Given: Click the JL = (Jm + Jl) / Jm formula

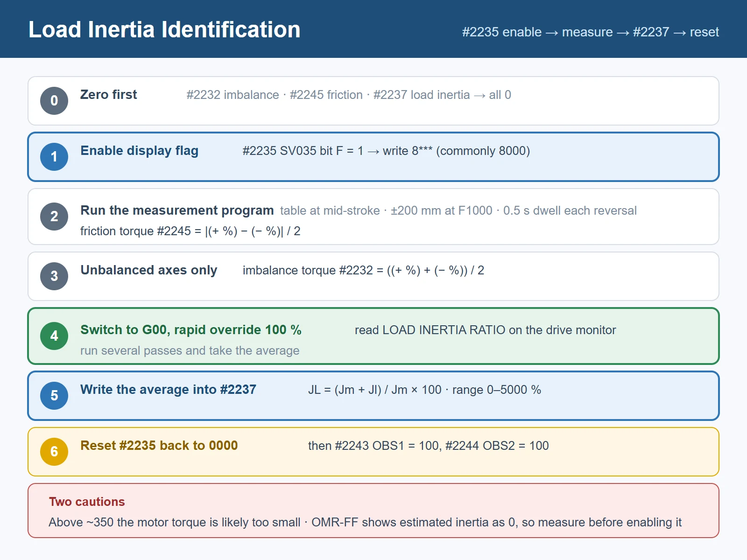Looking at the screenshot, I should tap(375, 390).
